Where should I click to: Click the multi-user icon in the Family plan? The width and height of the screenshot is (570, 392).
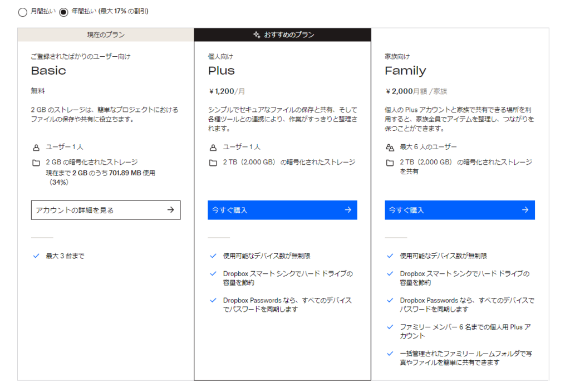click(x=390, y=148)
